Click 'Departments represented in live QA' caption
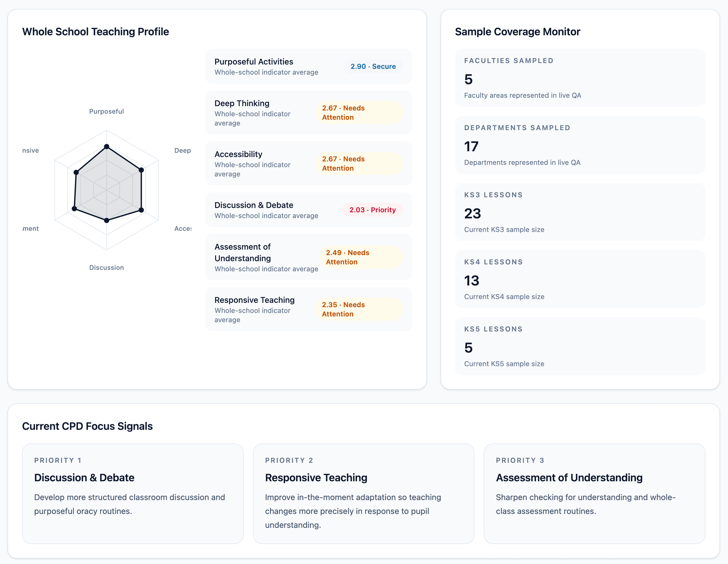 coord(522,163)
